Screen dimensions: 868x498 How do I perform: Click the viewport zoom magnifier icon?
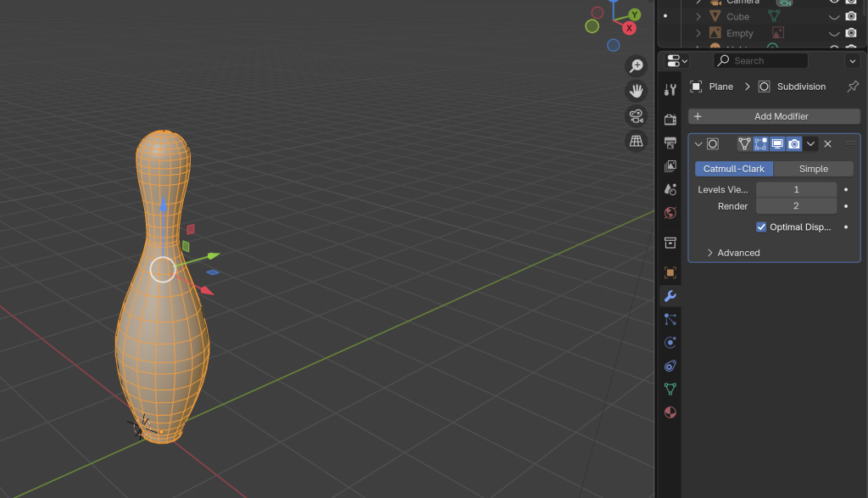pos(636,66)
